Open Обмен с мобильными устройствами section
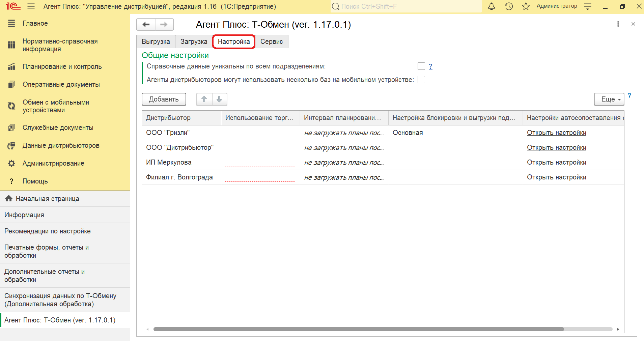Image resolution: width=644 pixels, height=341 pixels. pyautogui.click(x=56, y=106)
